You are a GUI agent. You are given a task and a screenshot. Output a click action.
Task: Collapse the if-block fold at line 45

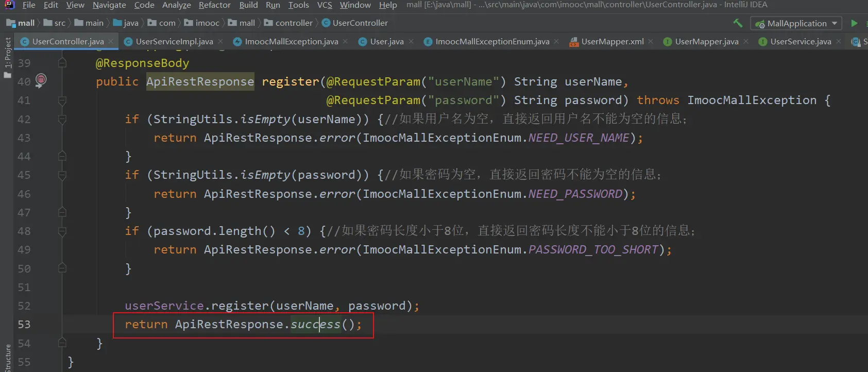62,175
